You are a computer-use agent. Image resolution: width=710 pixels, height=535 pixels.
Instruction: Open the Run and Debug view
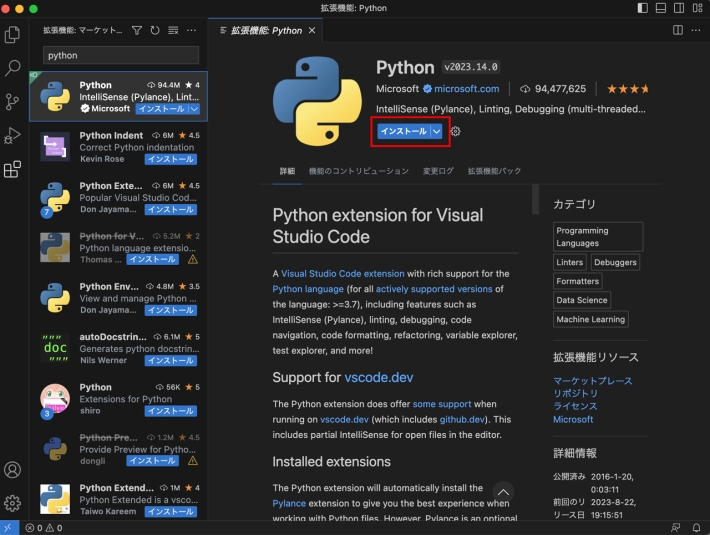pos(13,135)
